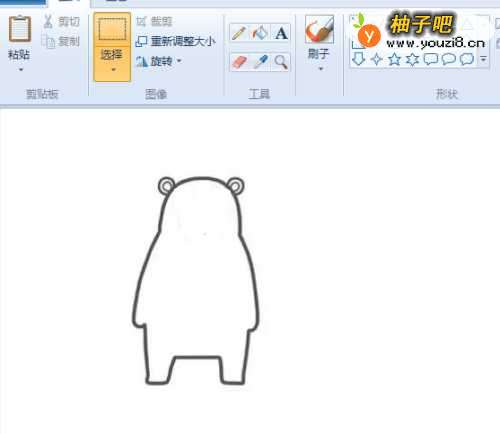Choose the five-point star shape
The width and height of the screenshot is (500, 434).
395,59
